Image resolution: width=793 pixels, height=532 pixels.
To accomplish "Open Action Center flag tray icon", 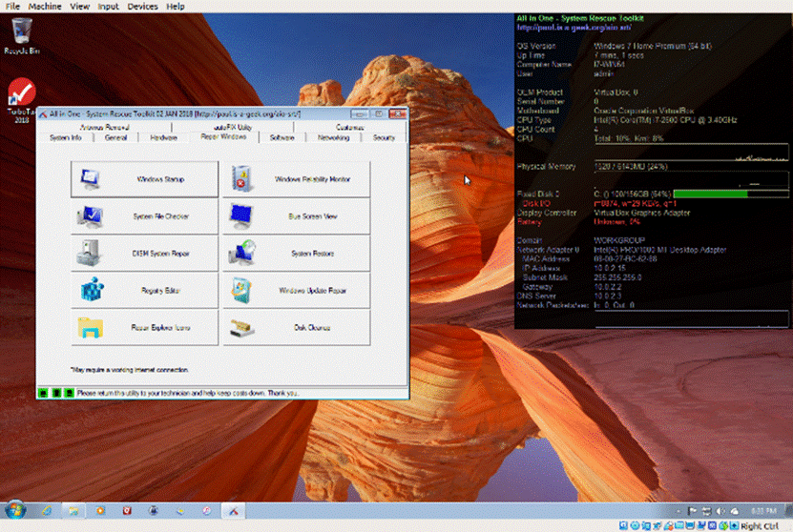I will coord(693,511).
